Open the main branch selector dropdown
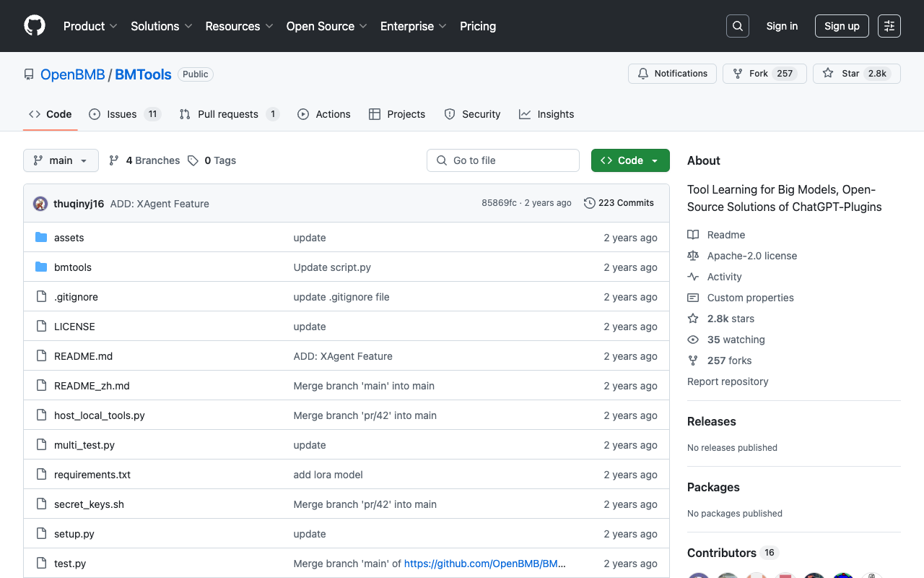Viewport: 924px width, 578px height. point(61,160)
